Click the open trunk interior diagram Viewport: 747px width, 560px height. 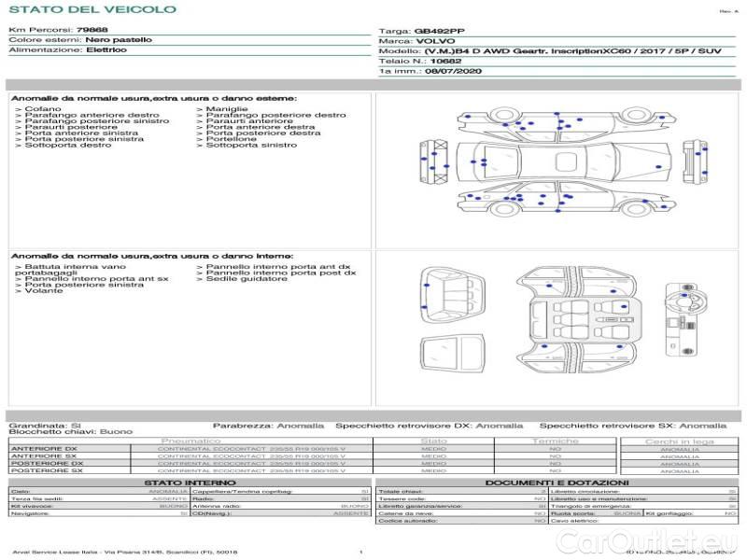[455, 290]
